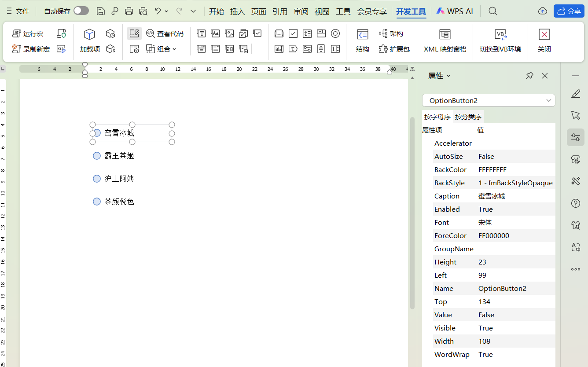Image resolution: width=588 pixels, height=367 pixels.
Task: Select the 茶颜悦色 radio button
Action: pos(97,202)
